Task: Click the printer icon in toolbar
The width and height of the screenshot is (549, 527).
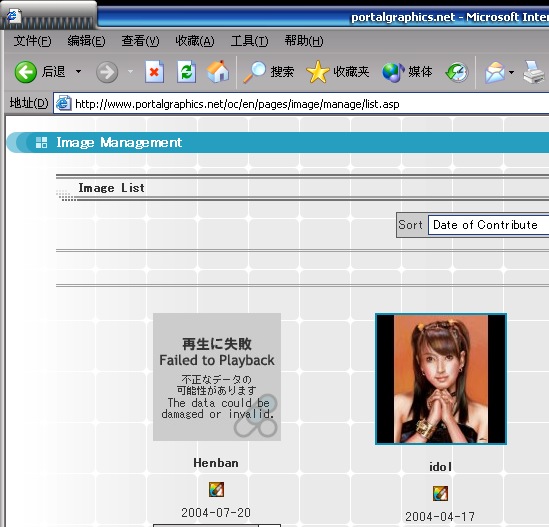Action: tap(534, 72)
